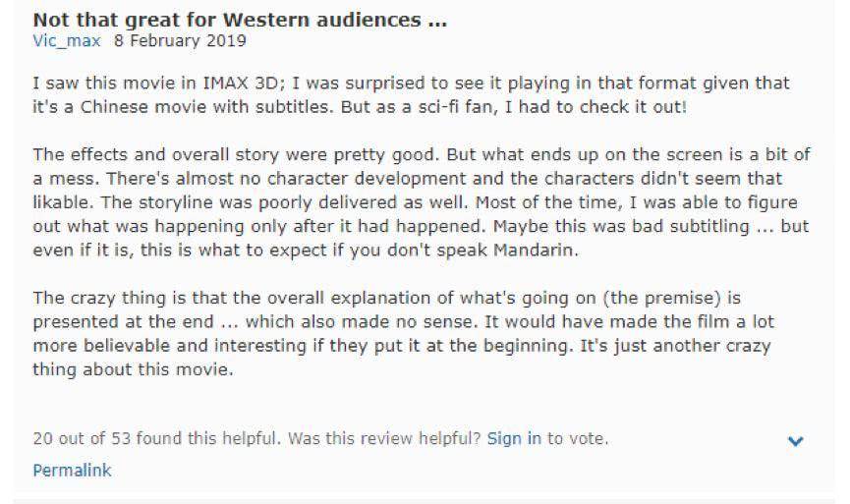The width and height of the screenshot is (850, 504).
Task: Click the review title 'Not that great for Western audiences'
Action: pyautogui.click(x=226, y=21)
